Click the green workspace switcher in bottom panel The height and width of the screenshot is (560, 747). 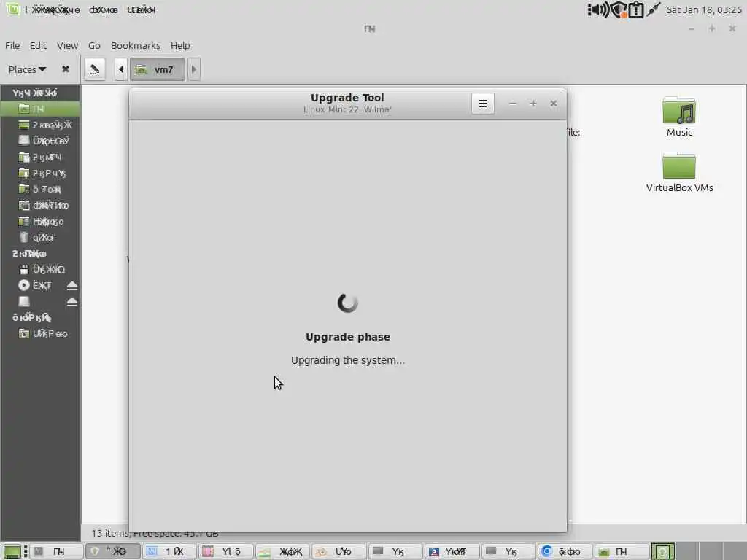point(662,551)
